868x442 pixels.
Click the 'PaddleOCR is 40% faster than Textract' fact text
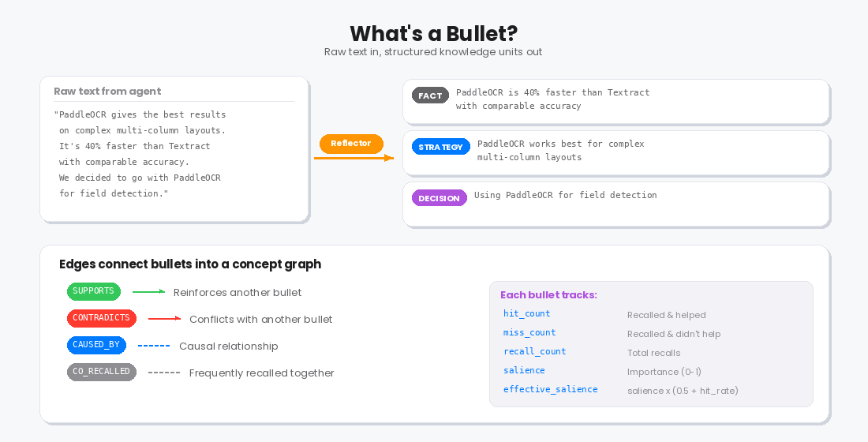click(x=552, y=92)
